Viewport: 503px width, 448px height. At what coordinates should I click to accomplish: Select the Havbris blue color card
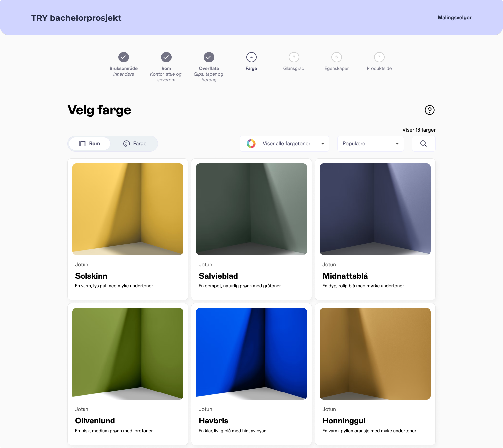click(x=251, y=374)
